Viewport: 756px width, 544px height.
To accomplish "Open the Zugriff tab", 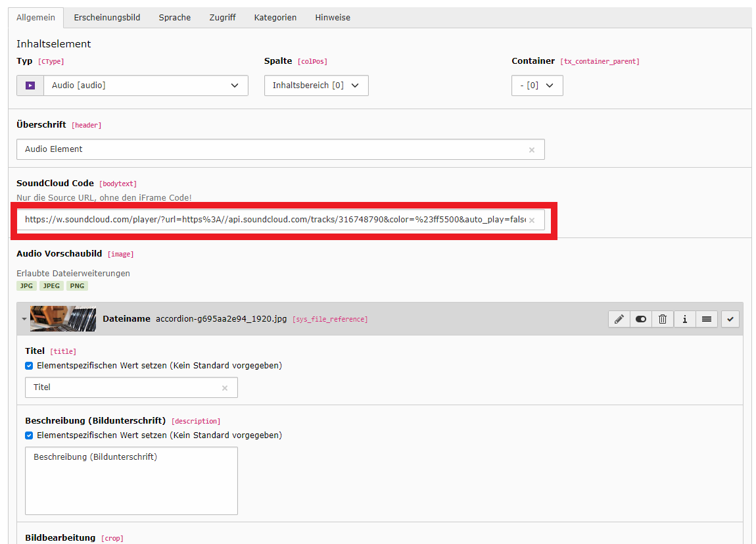I will (222, 18).
